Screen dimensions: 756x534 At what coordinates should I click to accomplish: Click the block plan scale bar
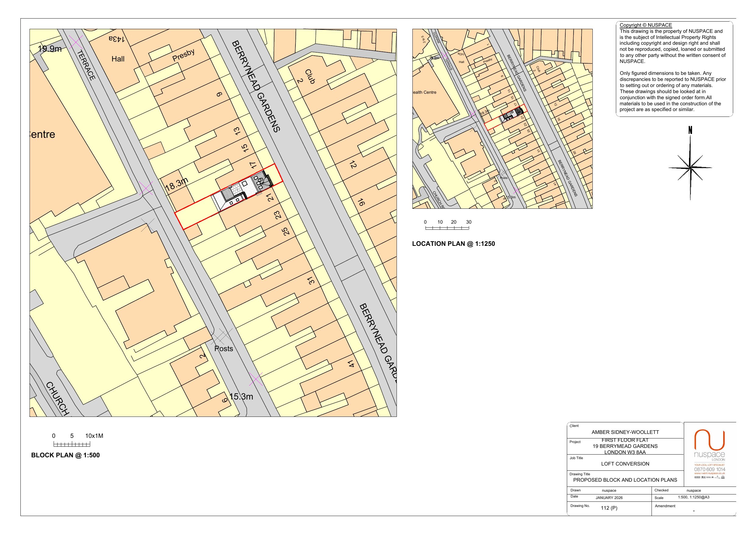pos(72,445)
